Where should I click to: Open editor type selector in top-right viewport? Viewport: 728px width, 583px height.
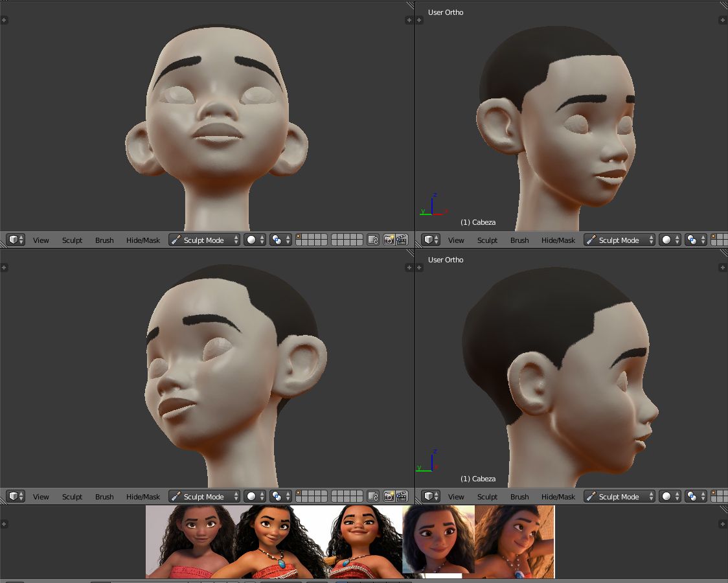[431, 240]
